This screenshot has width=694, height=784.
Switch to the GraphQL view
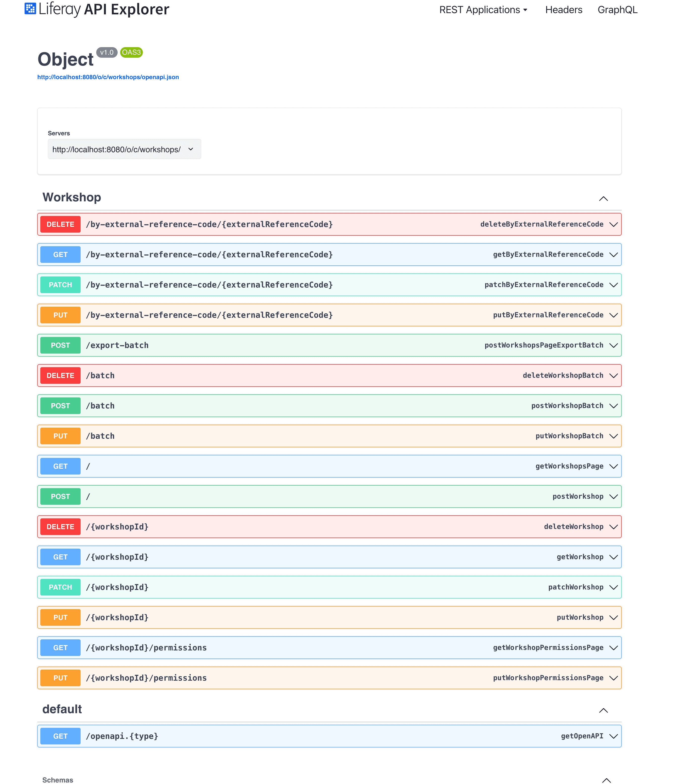click(617, 10)
